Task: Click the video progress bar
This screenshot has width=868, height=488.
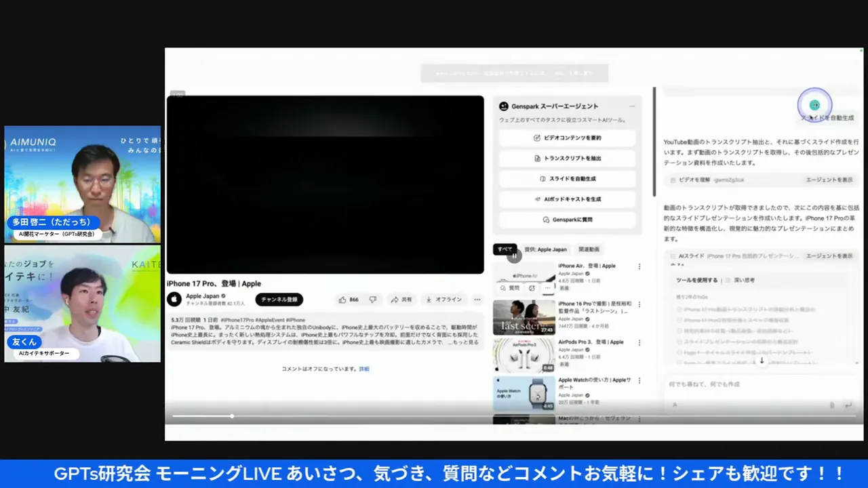Action: [x=339, y=416]
